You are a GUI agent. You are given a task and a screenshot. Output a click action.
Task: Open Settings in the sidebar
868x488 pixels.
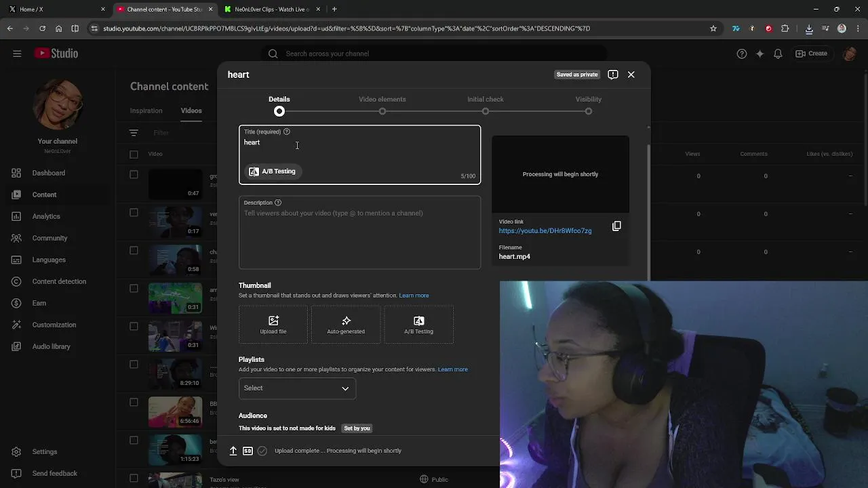click(58, 451)
